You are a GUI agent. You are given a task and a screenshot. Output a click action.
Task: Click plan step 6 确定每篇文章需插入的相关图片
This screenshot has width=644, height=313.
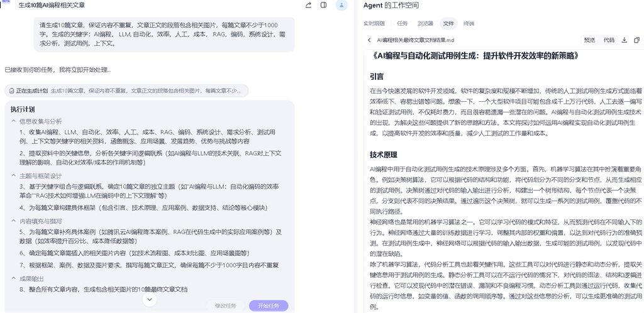tap(135, 253)
